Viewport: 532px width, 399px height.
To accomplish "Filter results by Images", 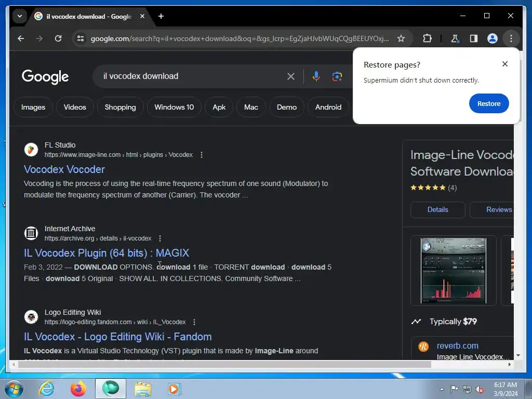I will pos(33,107).
